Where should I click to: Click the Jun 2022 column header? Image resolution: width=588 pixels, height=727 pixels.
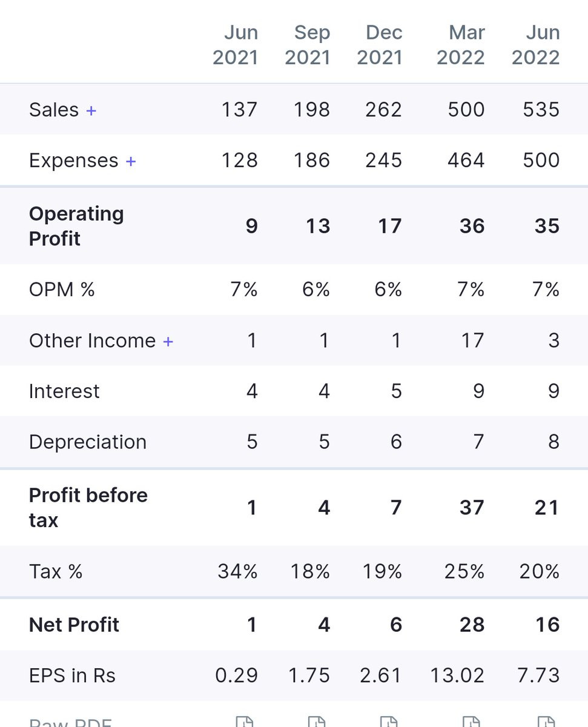(x=536, y=45)
